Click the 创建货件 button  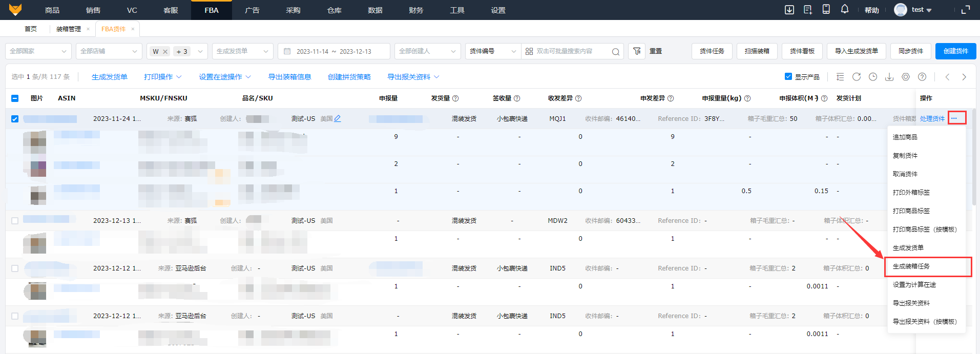[x=955, y=51]
